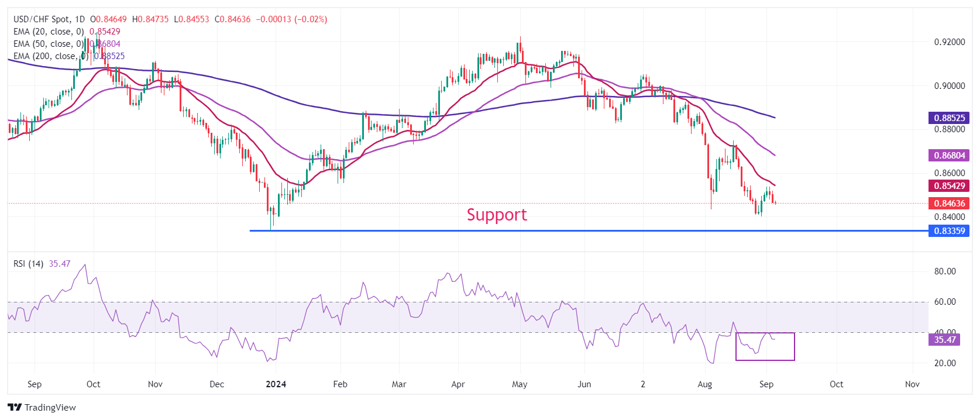The image size is (980, 420).
Task: Click the 0.84636 current price tag
Action: pyautogui.click(x=949, y=204)
